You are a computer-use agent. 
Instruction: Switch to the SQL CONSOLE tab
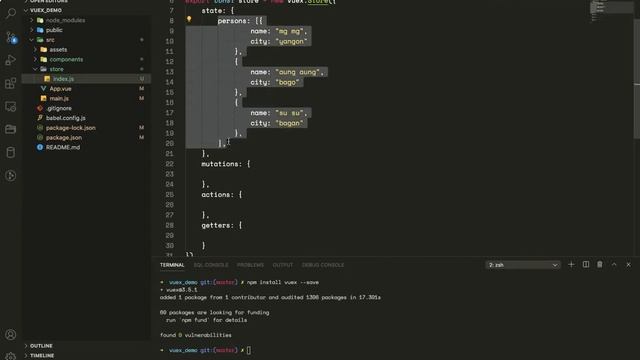[211, 265]
